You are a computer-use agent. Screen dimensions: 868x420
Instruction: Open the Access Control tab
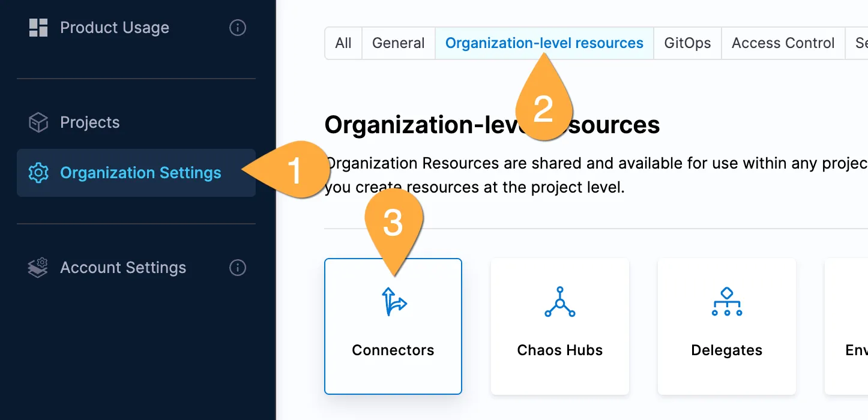(x=783, y=43)
